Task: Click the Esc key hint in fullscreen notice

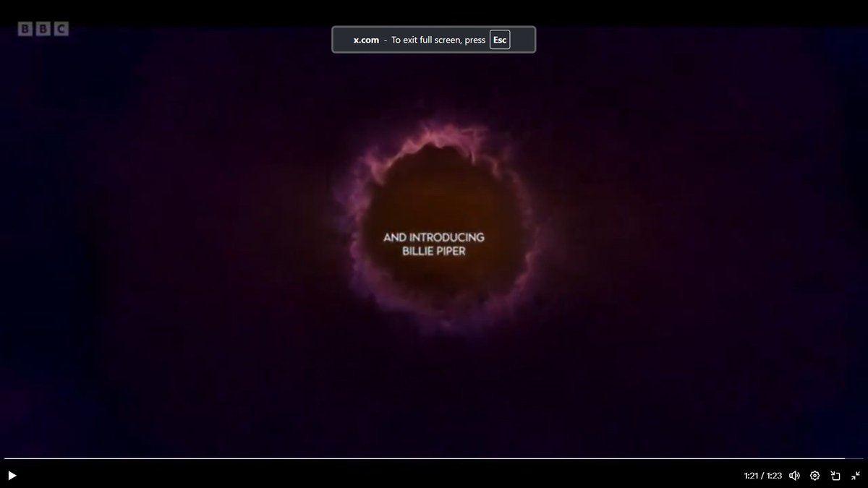Action: click(500, 40)
